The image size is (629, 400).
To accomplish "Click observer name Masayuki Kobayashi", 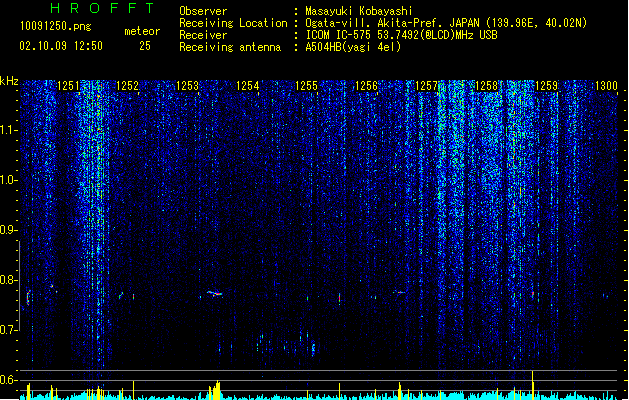I will pyautogui.click(x=359, y=11).
